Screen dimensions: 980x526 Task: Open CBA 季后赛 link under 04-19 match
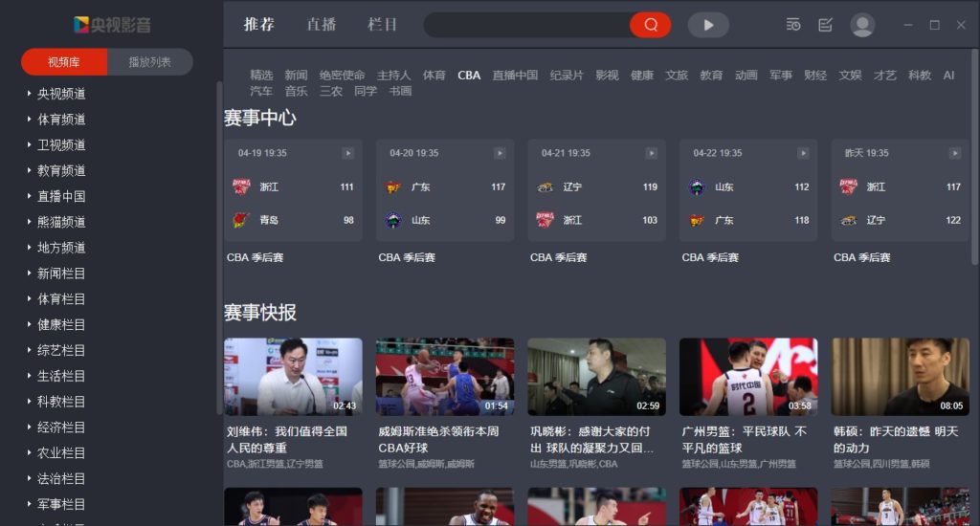(x=255, y=257)
